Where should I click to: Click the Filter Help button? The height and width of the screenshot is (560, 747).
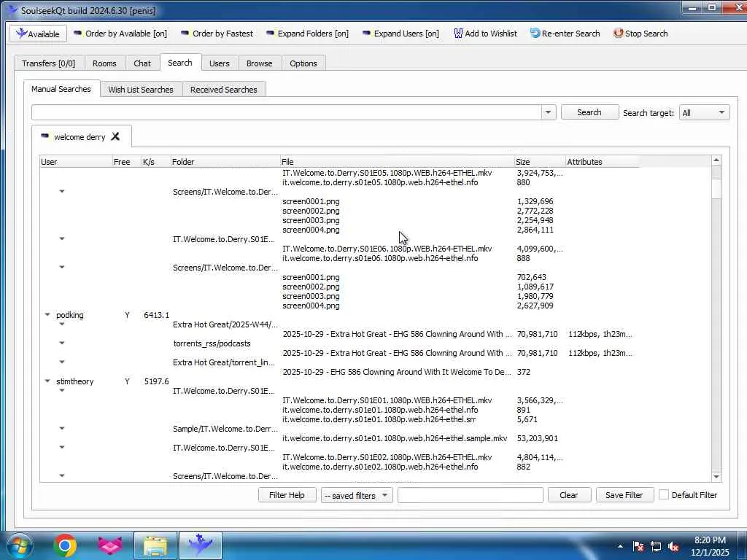coord(287,495)
